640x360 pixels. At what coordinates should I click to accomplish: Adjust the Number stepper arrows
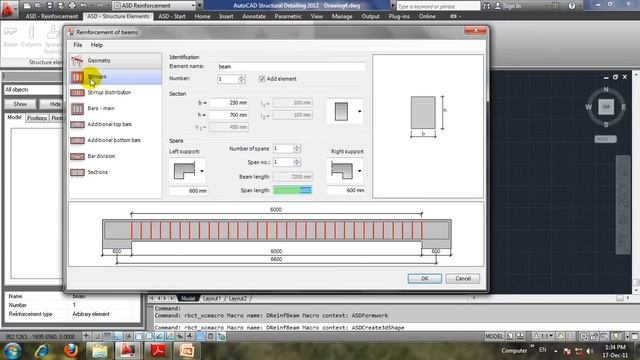242,79
